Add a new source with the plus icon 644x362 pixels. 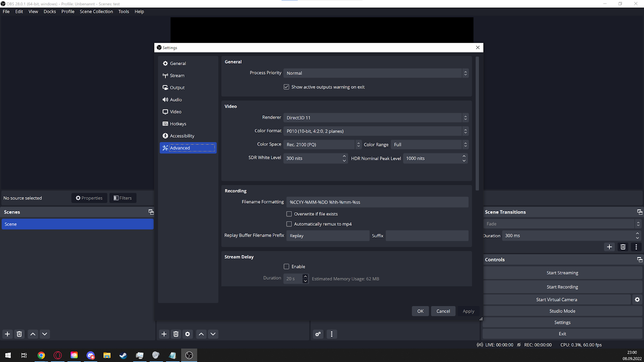pos(164,334)
